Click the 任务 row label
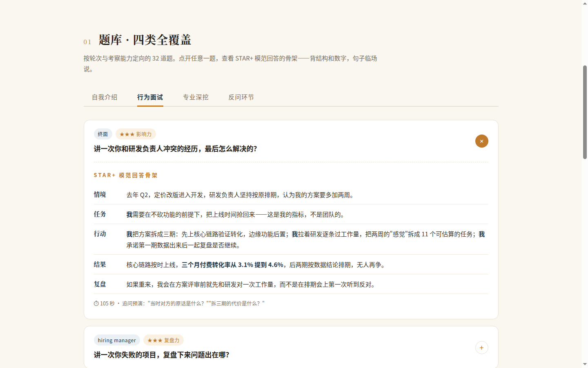The image size is (588, 368). coord(100,214)
